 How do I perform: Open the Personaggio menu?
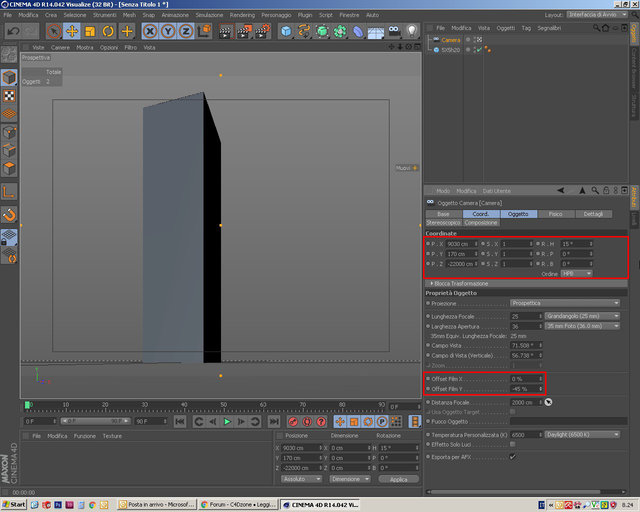pyautogui.click(x=276, y=15)
